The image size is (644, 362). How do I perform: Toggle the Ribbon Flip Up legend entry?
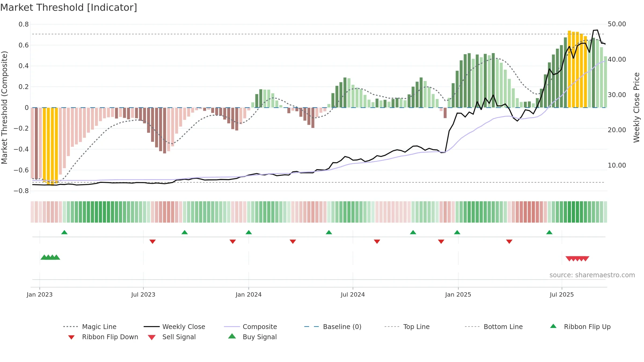(x=580, y=327)
